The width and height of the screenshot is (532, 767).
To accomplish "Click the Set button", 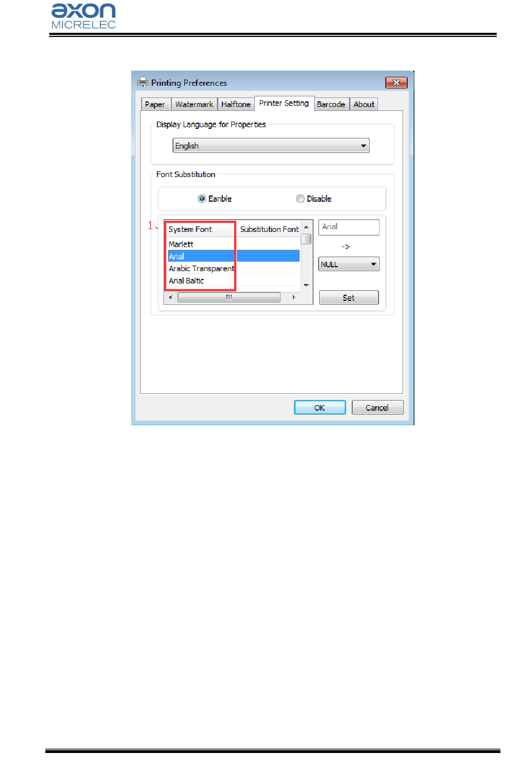I will pos(349,297).
